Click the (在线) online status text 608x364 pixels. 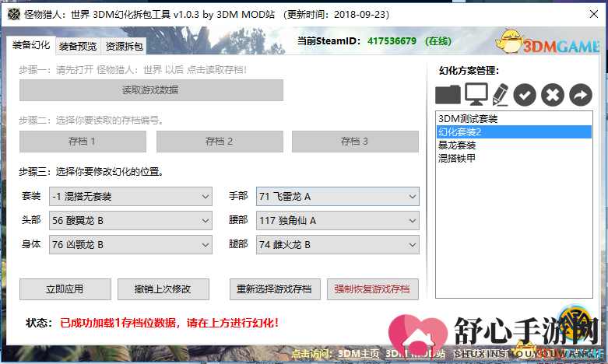[438, 41]
